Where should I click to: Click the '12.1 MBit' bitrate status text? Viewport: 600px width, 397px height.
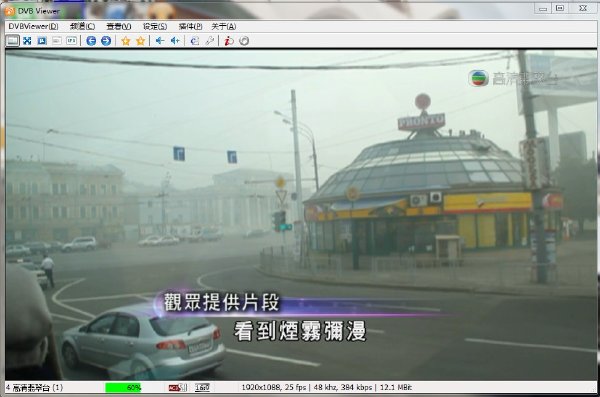coord(396,387)
